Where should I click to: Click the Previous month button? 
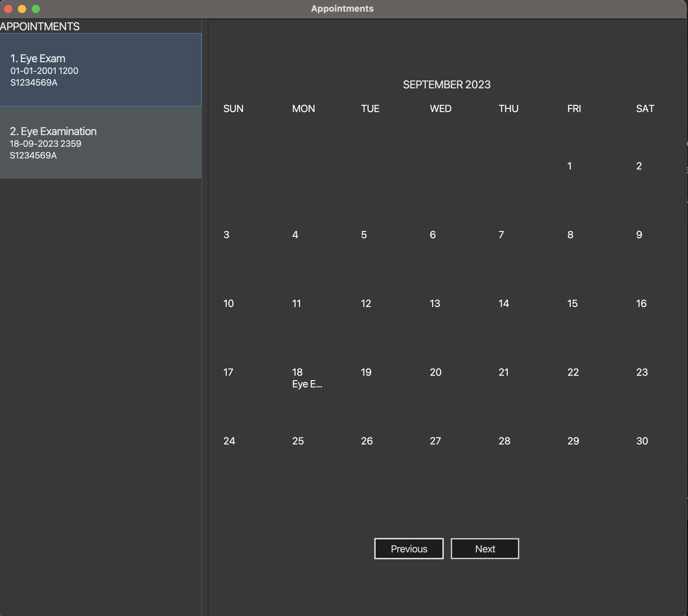click(x=409, y=549)
